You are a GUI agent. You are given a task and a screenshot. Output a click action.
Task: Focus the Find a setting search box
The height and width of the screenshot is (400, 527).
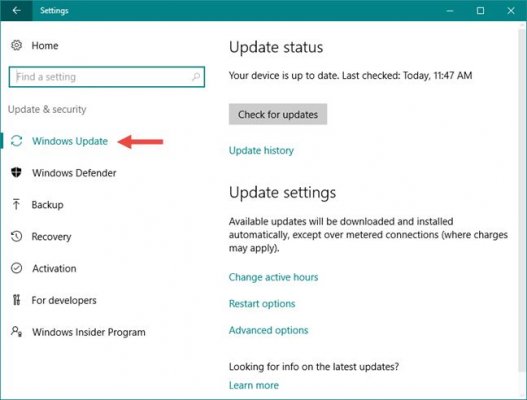tap(107, 77)
